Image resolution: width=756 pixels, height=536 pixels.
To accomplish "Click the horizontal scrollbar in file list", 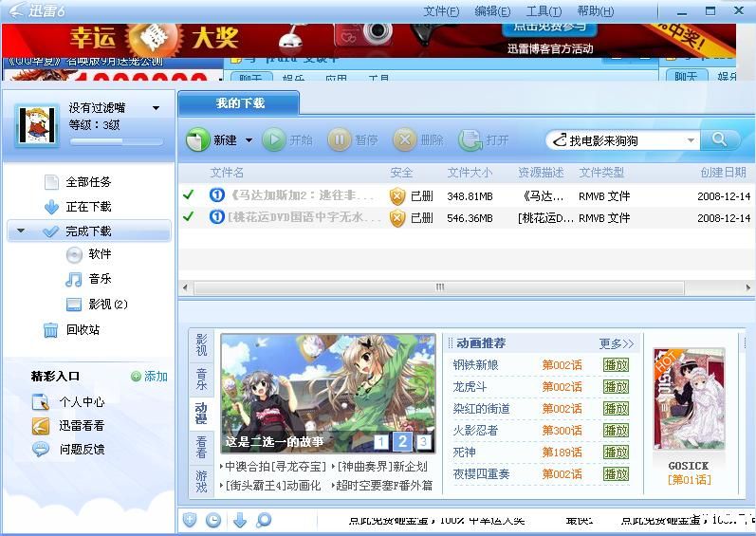I will [439, 287].
